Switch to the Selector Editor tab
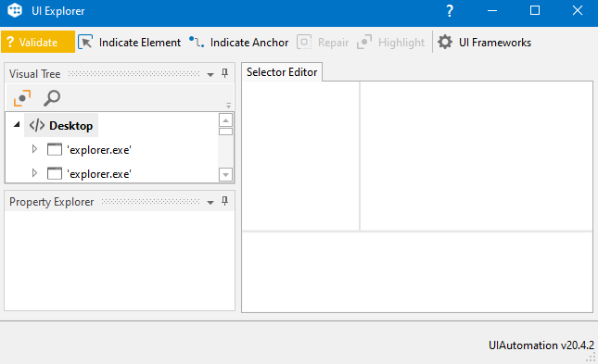The image size is (598, 364). [282, 72]
